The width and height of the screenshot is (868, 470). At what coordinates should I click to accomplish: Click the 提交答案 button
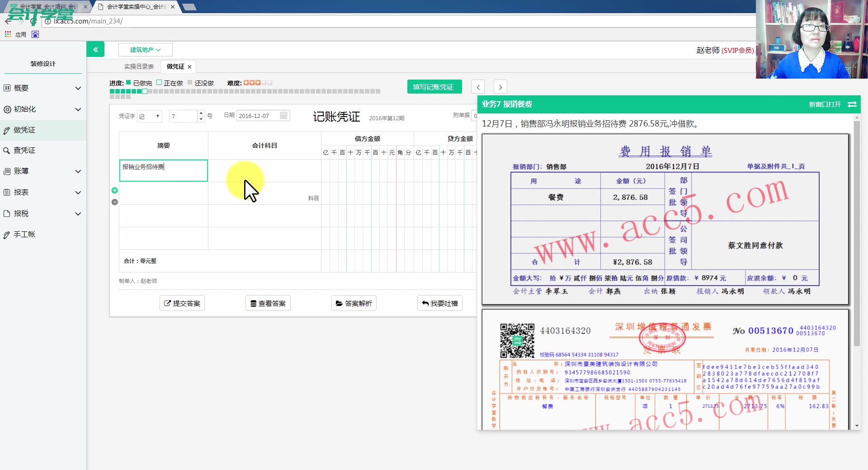click(182, 303)
